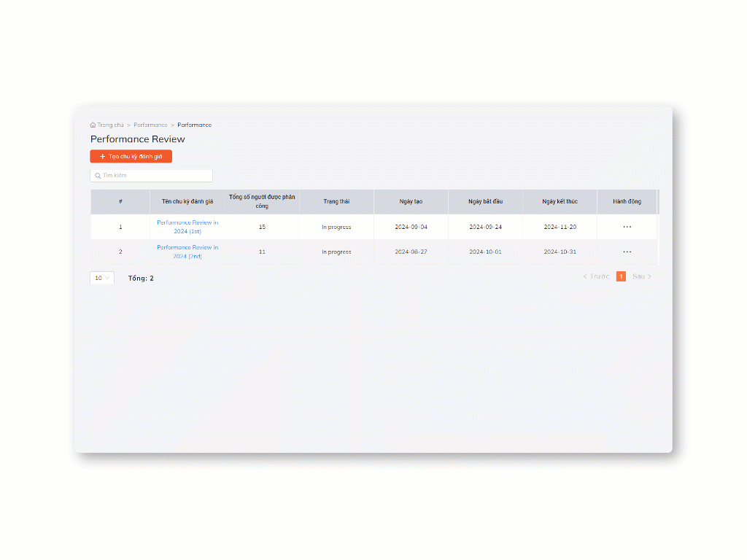
Task: Open the page size dropdown showing 10
Action: 101,278
